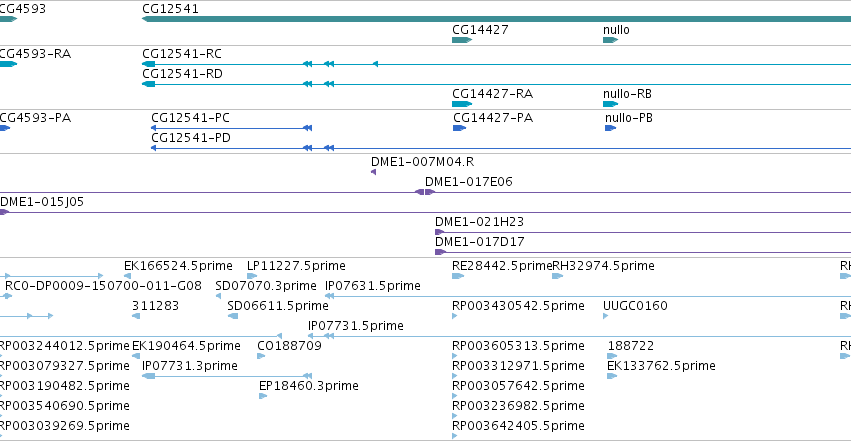
Task: Open the RC0-DP0009-150700-011-G08 label
Action: coord(103,286)
